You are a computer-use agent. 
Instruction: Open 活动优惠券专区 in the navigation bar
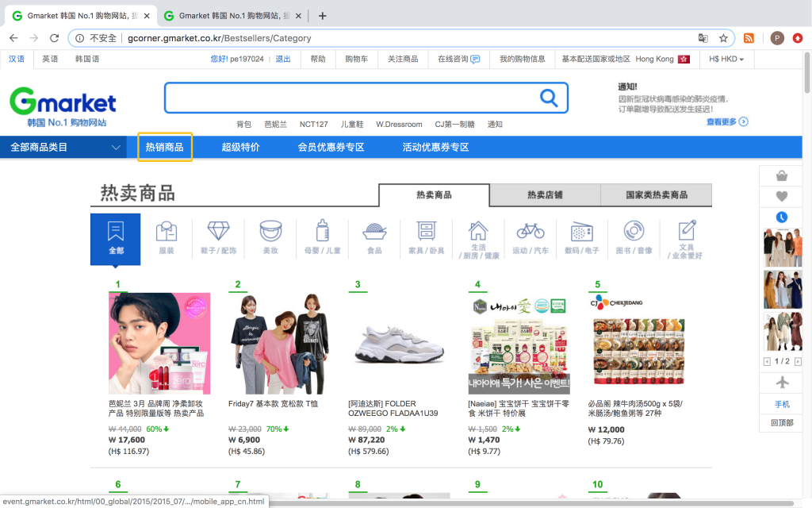pyautogui.click(x=435, y=147)
